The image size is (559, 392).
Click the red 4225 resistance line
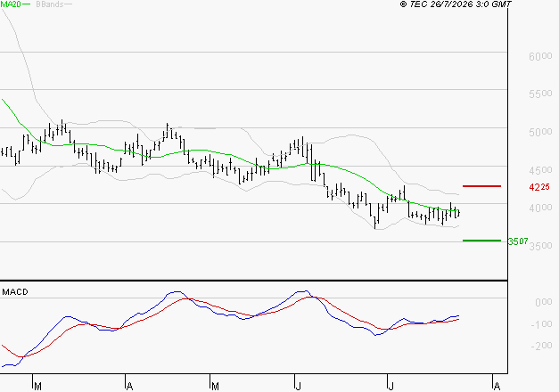point(481,186)
